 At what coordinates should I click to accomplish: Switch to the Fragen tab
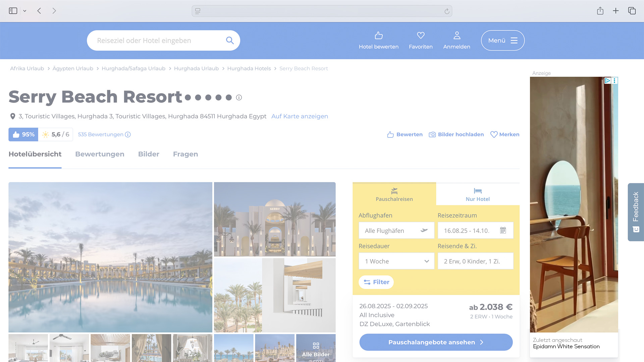(x=185, y=154)
